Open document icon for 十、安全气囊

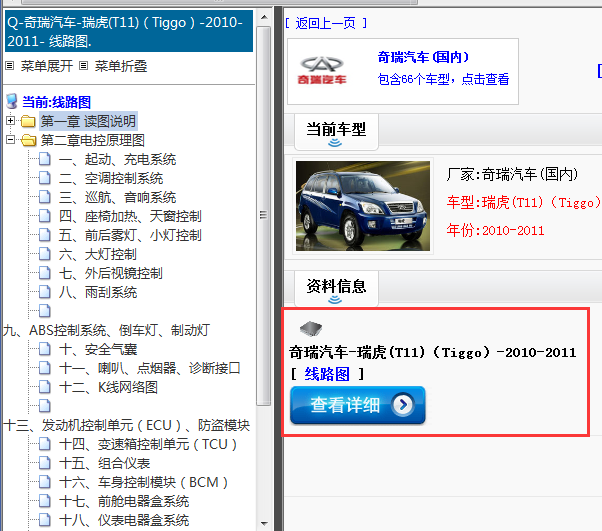pos(45,349)
